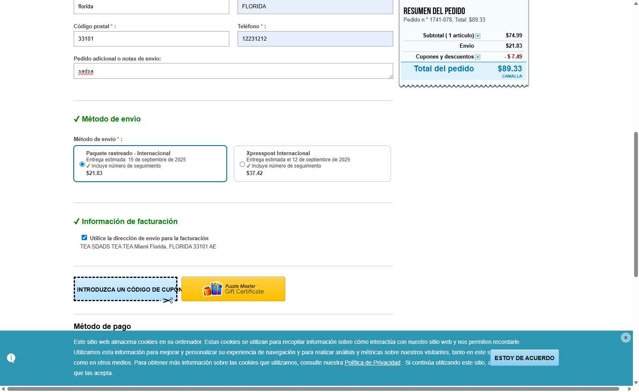Click the cookie banner info icon
Image resolution: width=639 pixels, height=392 pixels.
click(11, 358)
